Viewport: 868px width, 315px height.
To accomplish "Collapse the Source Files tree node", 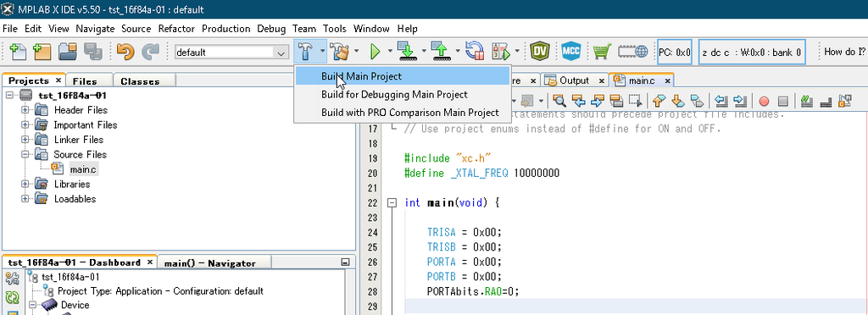I will (25, 154).
